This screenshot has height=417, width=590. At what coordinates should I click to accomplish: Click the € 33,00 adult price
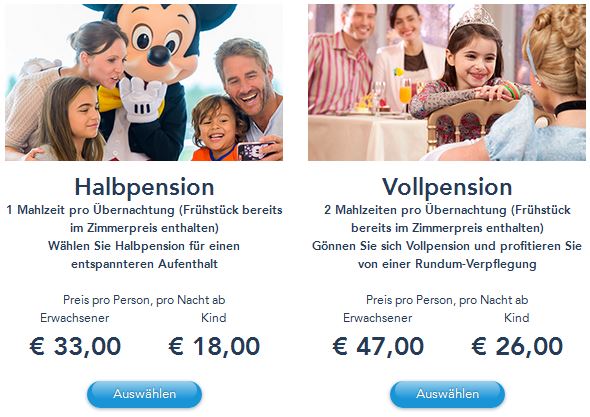point(75,346)
